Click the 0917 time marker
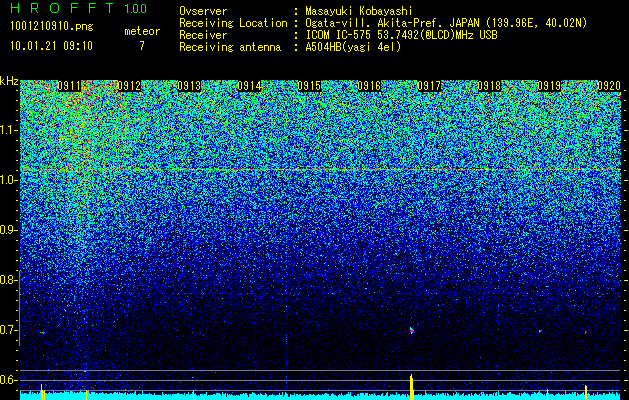This screenshot has width=629, height=400. click(x=429, y=86)
